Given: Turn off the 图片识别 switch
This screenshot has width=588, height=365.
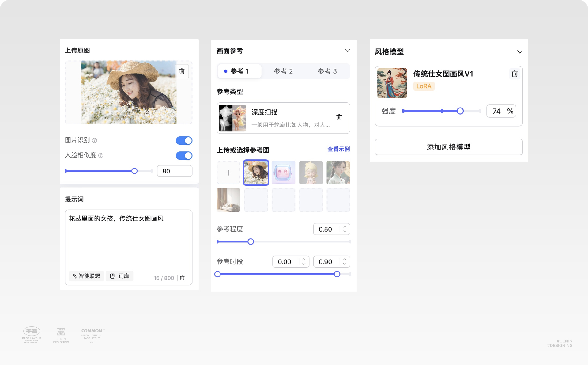Looking at the screenshot, I should coord(184,140).
